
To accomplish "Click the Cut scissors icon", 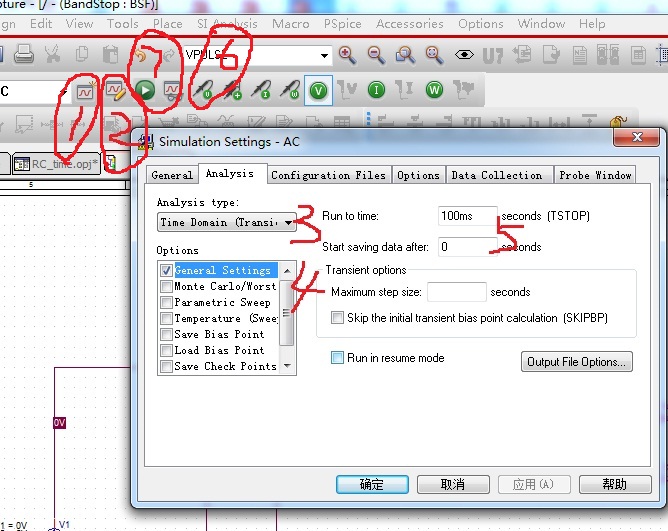I will click(53, 55).
